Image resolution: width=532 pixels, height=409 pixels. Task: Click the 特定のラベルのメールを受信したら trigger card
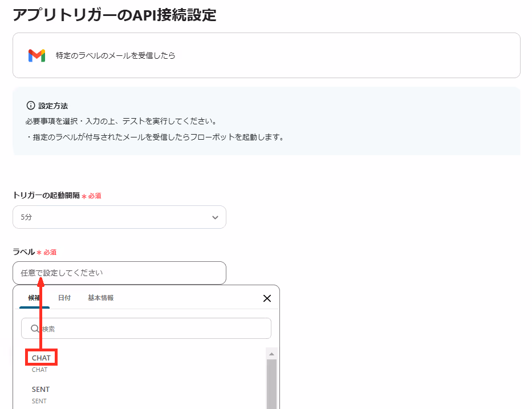pos(266,55)
